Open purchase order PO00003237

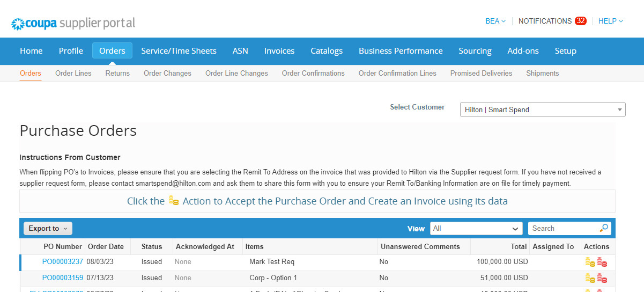(63, 262)
